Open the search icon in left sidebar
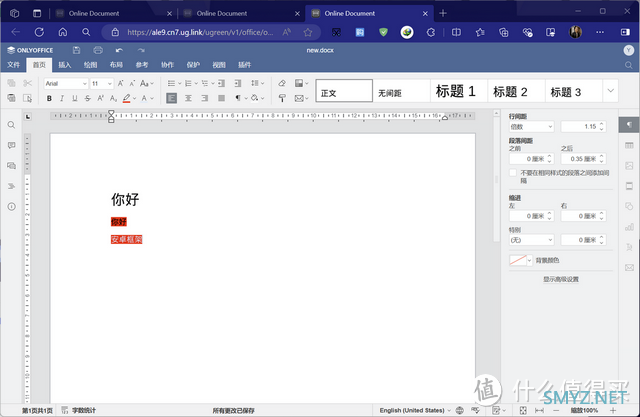 [x=11, y=125]
